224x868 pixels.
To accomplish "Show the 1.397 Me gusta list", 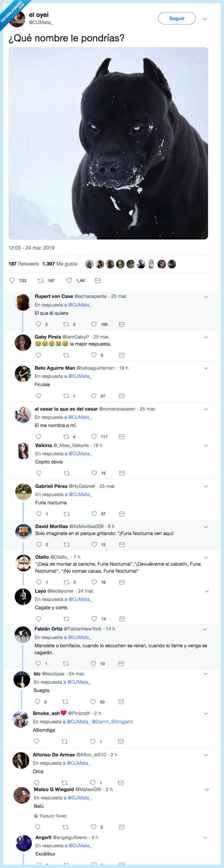I will pyautogui.click(x=60, y=264).
